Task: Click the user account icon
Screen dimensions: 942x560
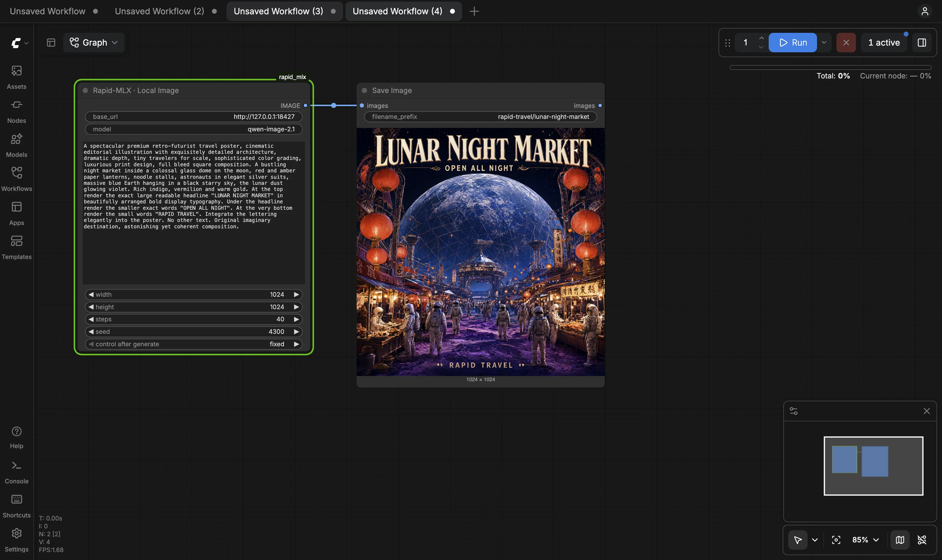Action: pos(925,11)
